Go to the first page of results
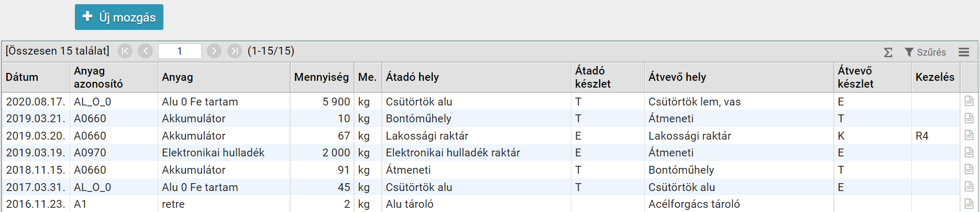980x212 pixels. point(125,51)
